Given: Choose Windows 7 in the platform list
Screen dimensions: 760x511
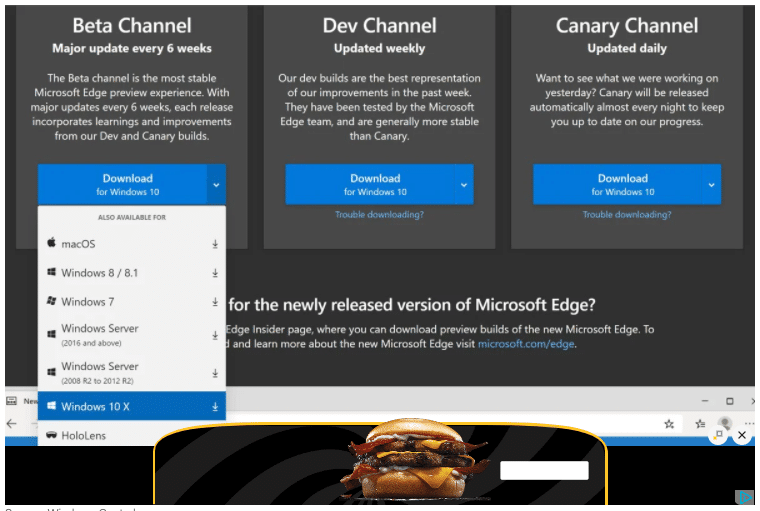Looking at the screenshot, I should coord(132,302).
